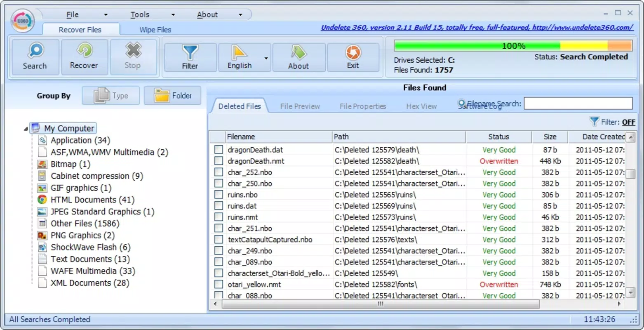Tick the checkbox for dragonDeath.dat
The height and width of the screenshot is (330, 644).
[219, 150]
